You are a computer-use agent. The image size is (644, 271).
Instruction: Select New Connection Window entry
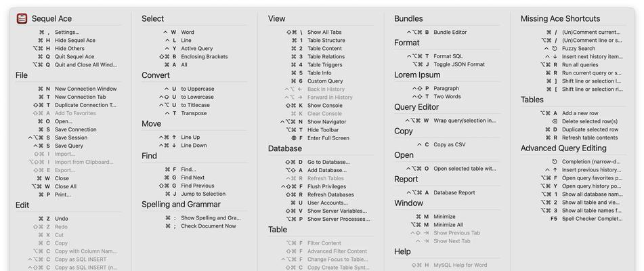[86, 89]
